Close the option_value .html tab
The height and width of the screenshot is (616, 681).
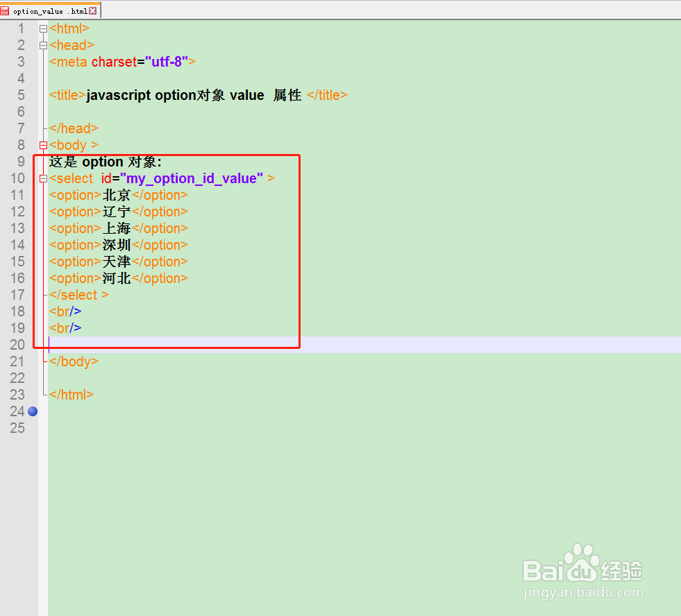click(x=92, y=11)
